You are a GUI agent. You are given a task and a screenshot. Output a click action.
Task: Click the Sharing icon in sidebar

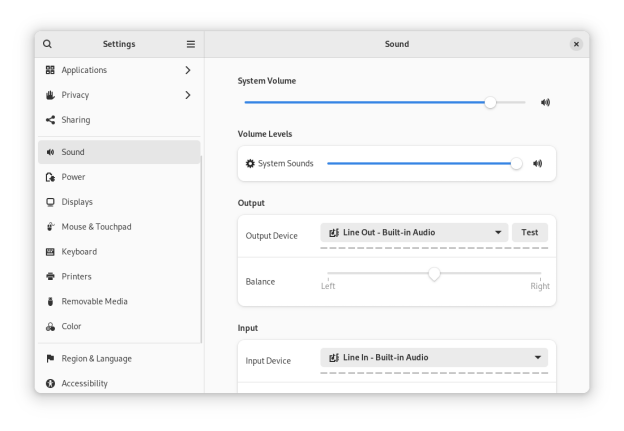(x=51, y=120)
